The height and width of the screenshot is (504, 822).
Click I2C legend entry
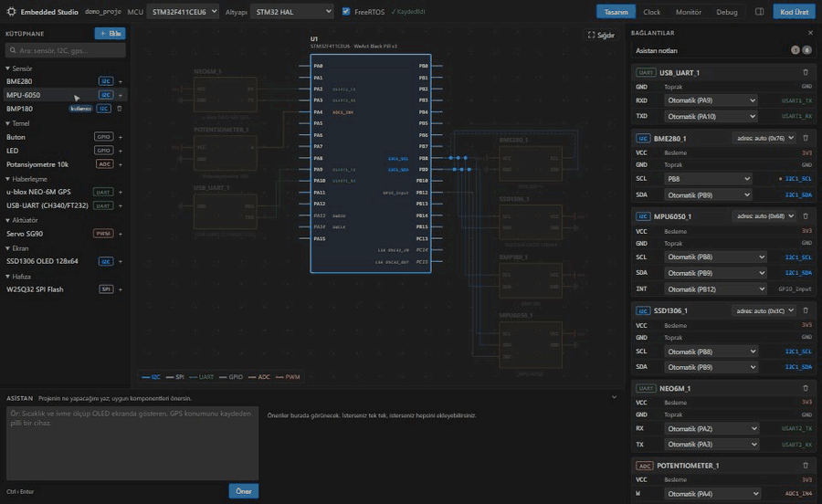151,377
